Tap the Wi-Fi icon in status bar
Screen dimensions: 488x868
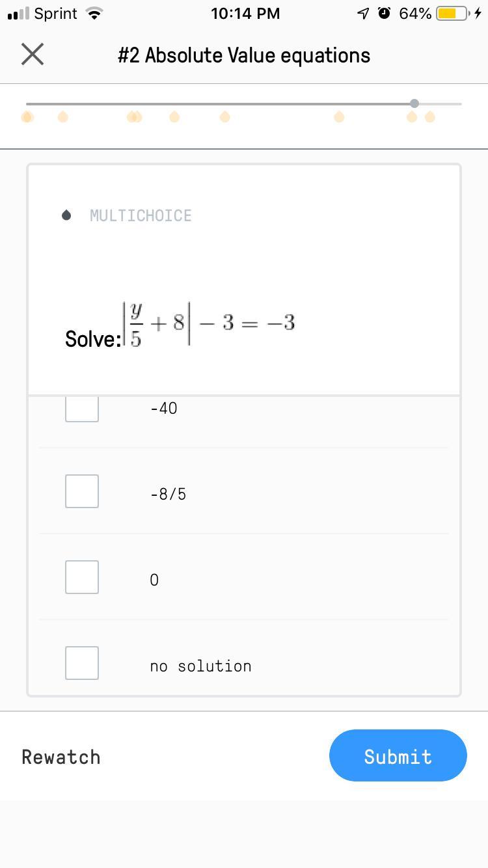point(95,14)
